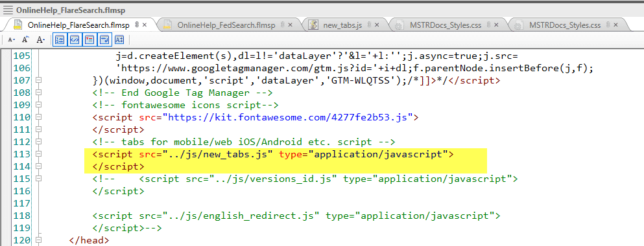Click the </script>--> text on line 119
Screen dimensions: 644x246
click(127, 228)
